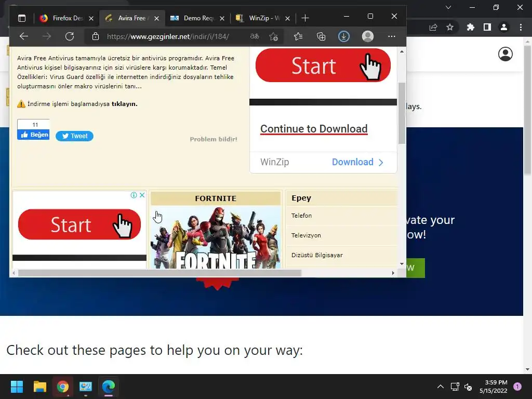Open the notification center badge
Viewport: 532px width, 399px height.
click(x=517, y=387)
